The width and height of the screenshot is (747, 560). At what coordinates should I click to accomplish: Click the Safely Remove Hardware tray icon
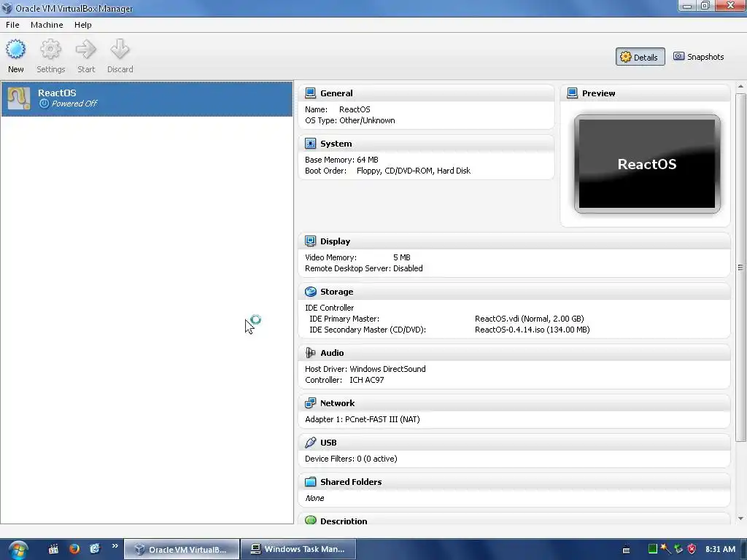pyautogui.click(x=678, y=549)
